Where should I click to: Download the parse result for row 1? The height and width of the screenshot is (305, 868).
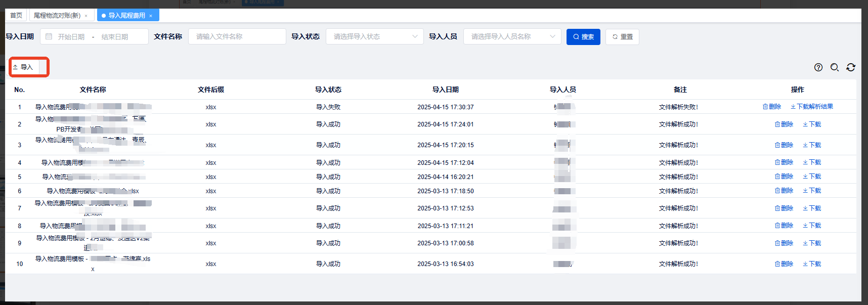812,107
